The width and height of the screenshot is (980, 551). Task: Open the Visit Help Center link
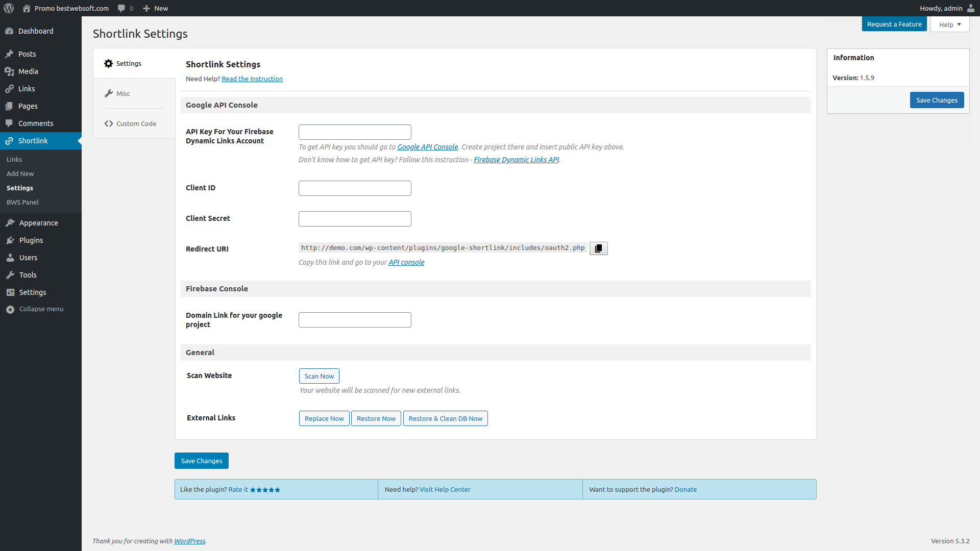tap(445, 489)
